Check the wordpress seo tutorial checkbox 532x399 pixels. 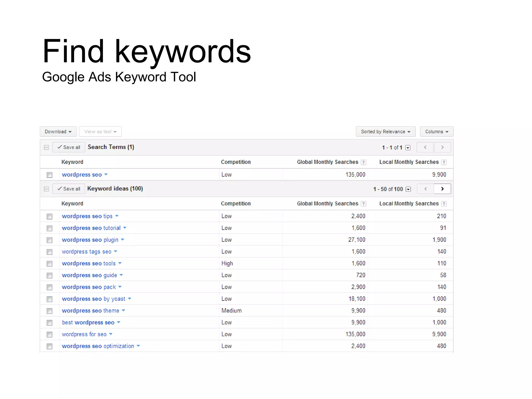[x=49, y=228]
